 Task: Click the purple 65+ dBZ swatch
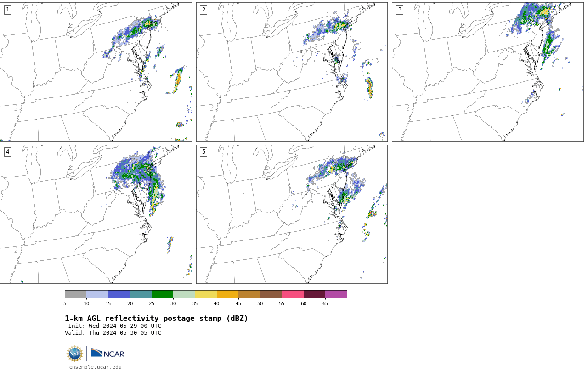[x=336, y=294]
